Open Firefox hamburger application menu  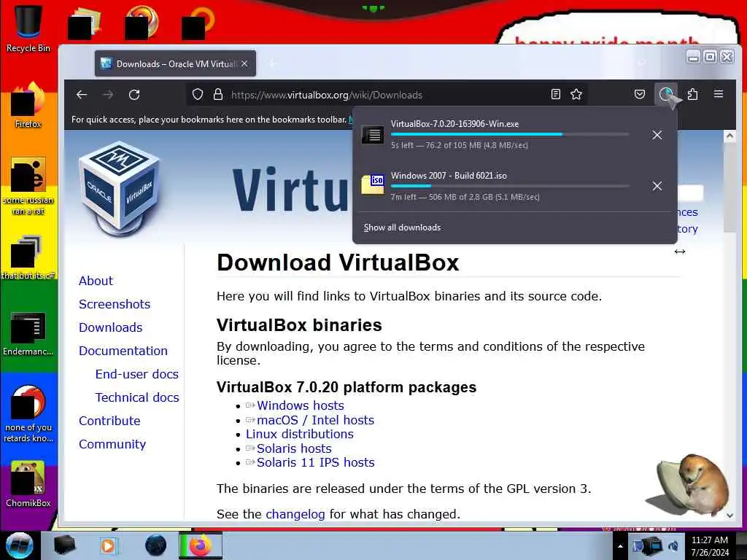click(x=719, y=94)
